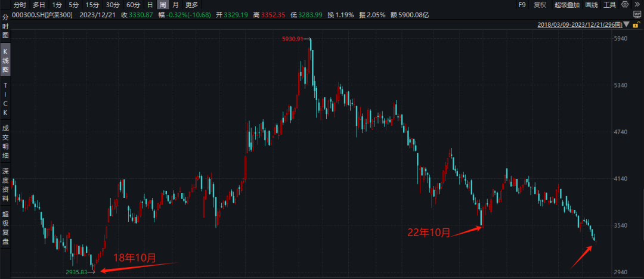Screen dimensions: 644x279
Task: Click the F9 button
Action: (x=522, y=5)
